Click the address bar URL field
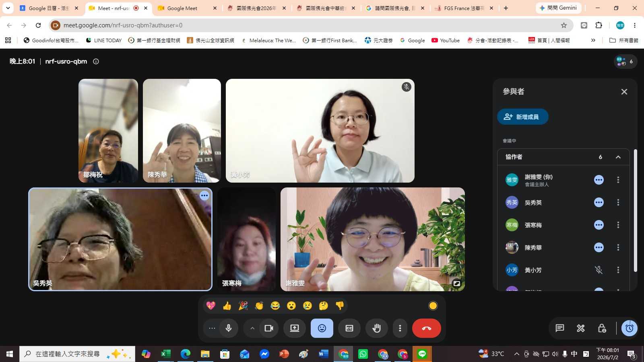This screenshot has width=644, height=362. pyautogui.click(x=310, y=25)
